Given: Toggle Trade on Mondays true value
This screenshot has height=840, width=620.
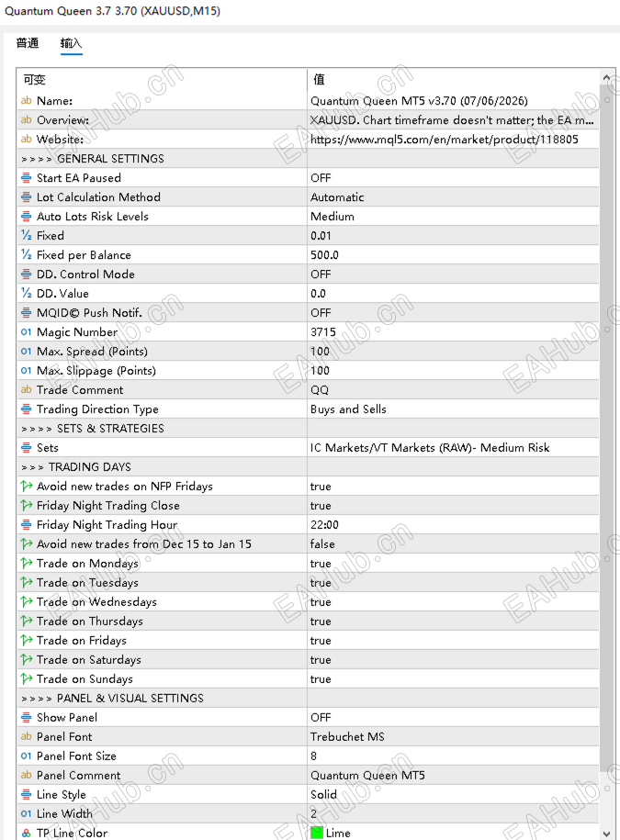Looking at the screenshot, I should pos(453,564).
